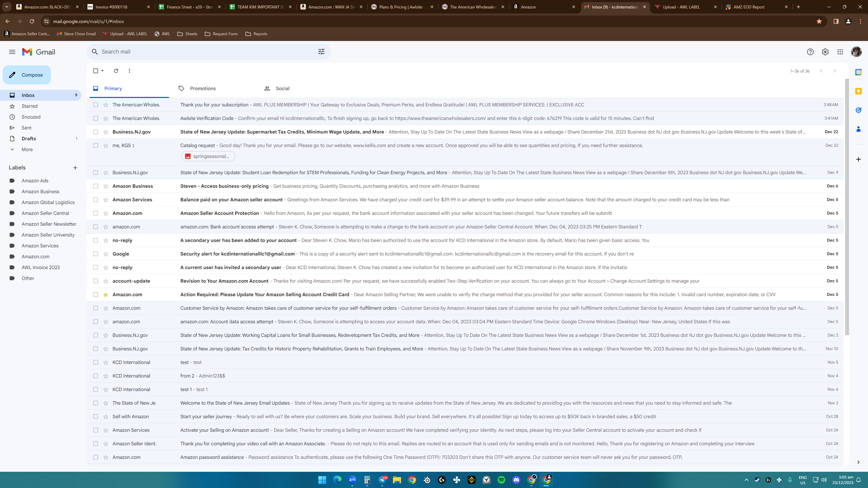Open Google Tasks side panel
Image resolution: width=868 pixels, height=488 pixels.
pos(858,110)
